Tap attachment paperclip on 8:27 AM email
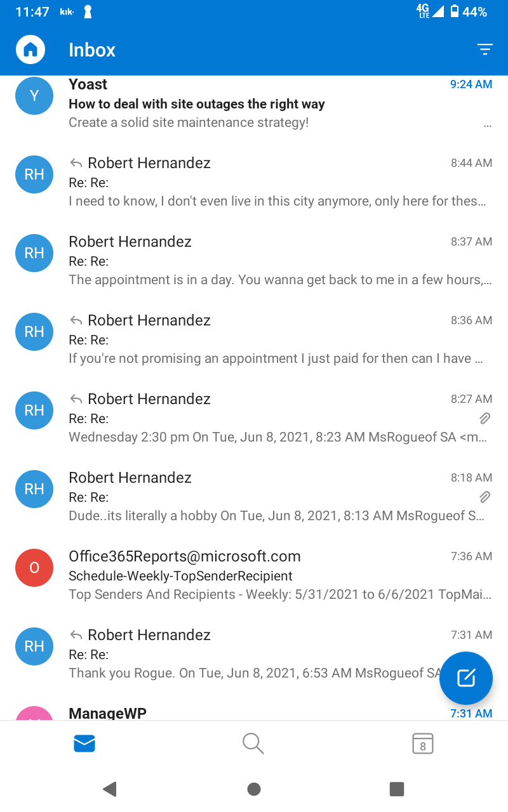The width and height of the screenshot is (508, 812). [x=485, y=418]
